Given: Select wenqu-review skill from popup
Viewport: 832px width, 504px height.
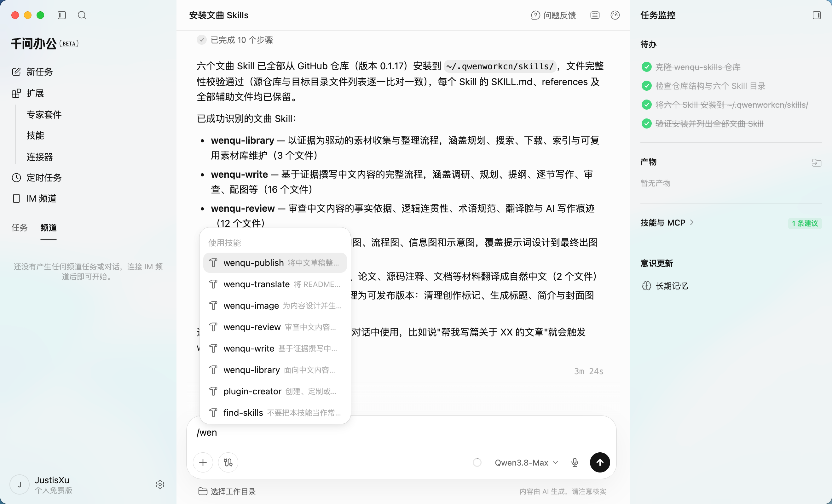Looking at the screenshot, I should tap(275, 327).
